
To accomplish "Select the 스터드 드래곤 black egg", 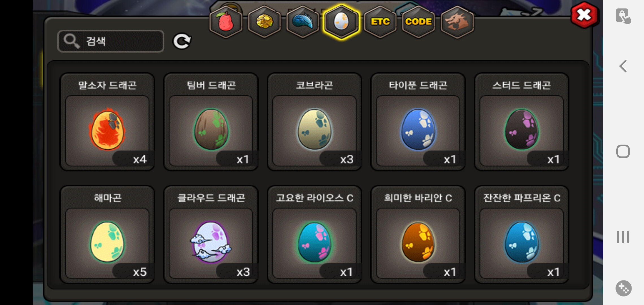I will point(522,122).
